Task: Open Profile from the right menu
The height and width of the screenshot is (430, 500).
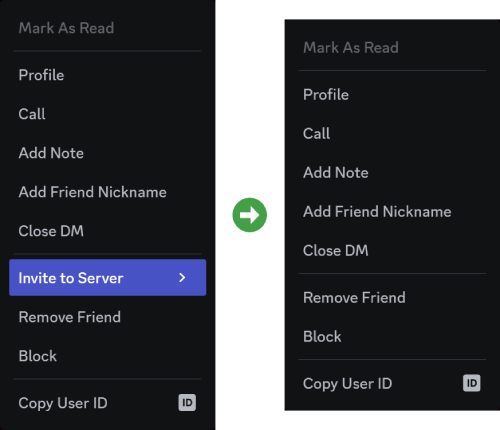Action: coord(392,95)
